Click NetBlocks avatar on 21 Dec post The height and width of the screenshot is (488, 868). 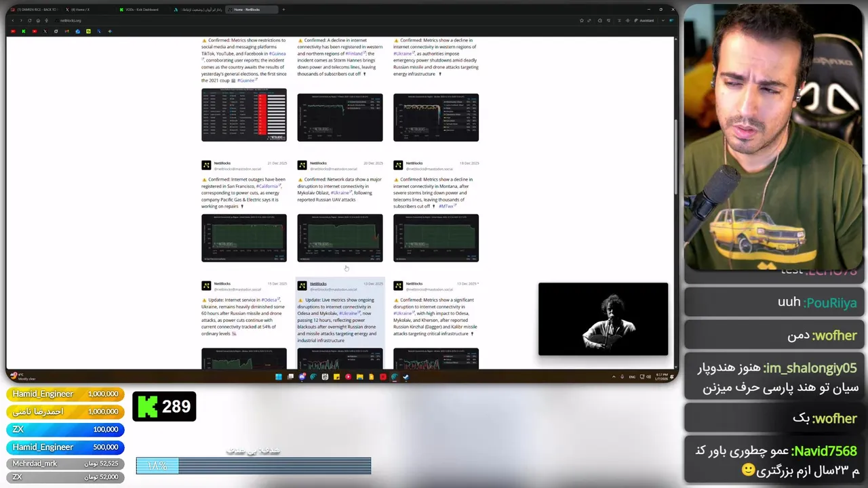pyautogui.click(x=206, y=165)
